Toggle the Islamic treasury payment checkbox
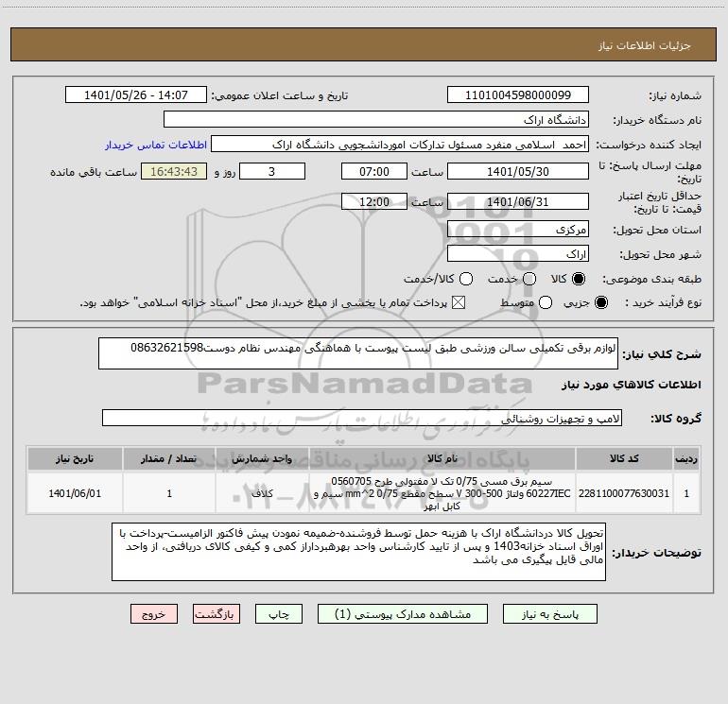The width and height of the screenshot is (728, 704). click(459, 302)
